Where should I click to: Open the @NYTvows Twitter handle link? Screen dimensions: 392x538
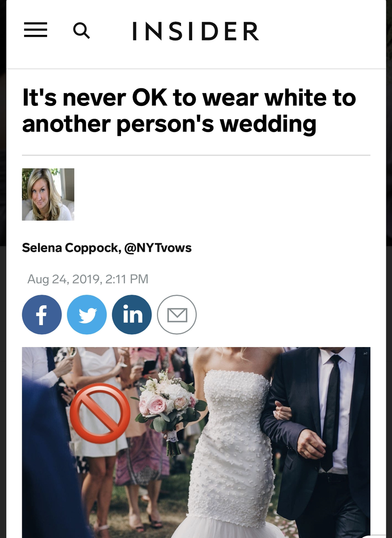click(158, 248)
